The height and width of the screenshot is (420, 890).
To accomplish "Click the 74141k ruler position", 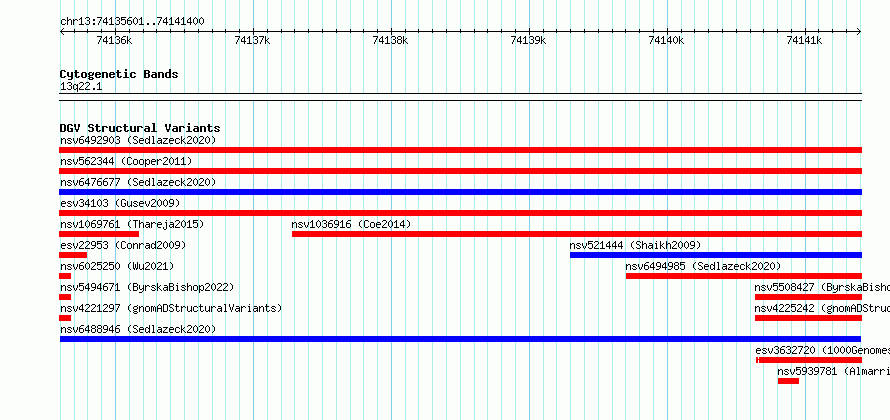I will pyautogui.click(x=804, y=40).
